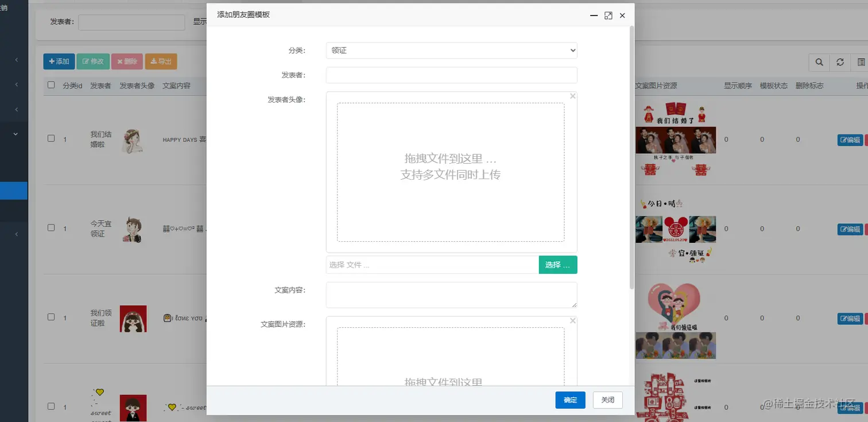
Task: Collapse the expanded sidebar menu via its down chevron
Action: click(15, 134)
